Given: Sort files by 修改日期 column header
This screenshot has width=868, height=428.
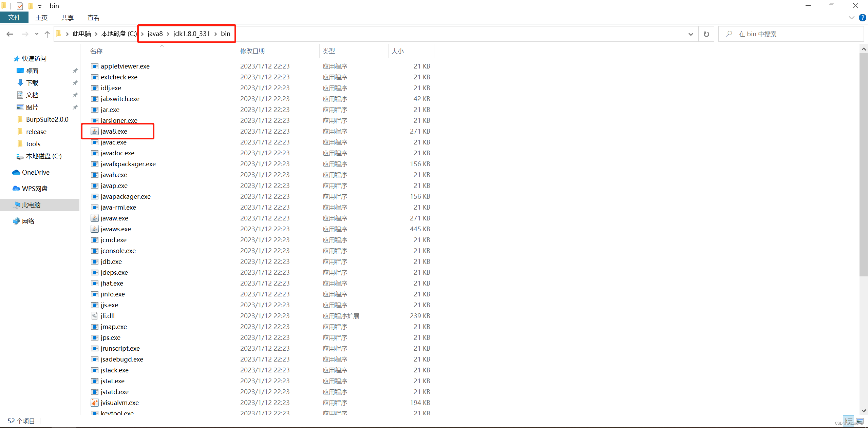Looking at the screenshot, I should (252, 51).
